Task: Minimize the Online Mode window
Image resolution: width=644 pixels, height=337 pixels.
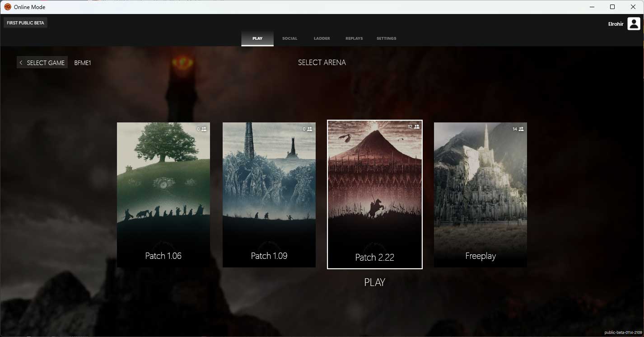Action: coord(592,7)
